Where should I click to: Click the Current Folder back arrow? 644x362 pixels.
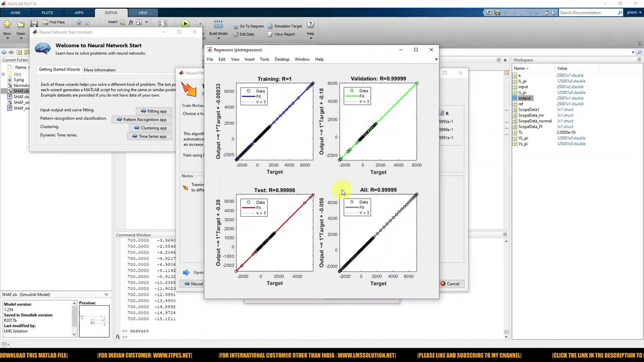pos(4,52)
